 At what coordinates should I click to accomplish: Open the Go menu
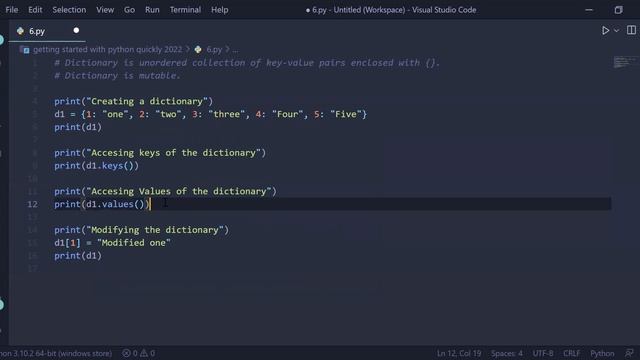pyautogui.click(x=129, y=10)
